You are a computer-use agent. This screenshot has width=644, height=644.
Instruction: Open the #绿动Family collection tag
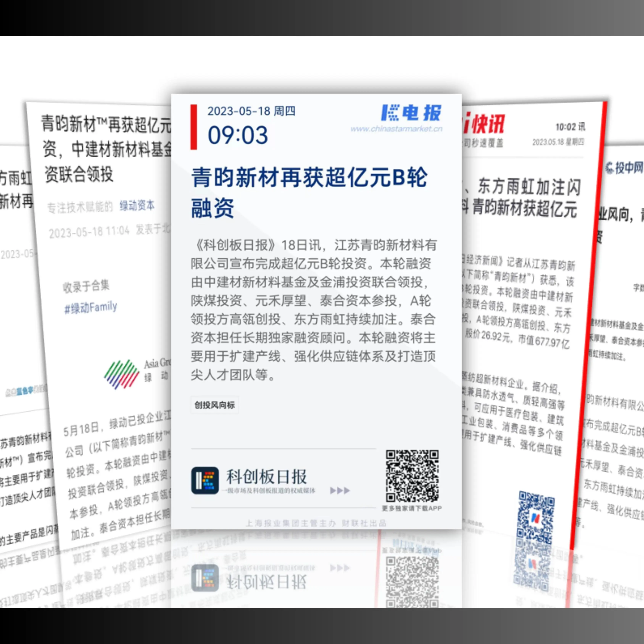click(x=91, y=307)
